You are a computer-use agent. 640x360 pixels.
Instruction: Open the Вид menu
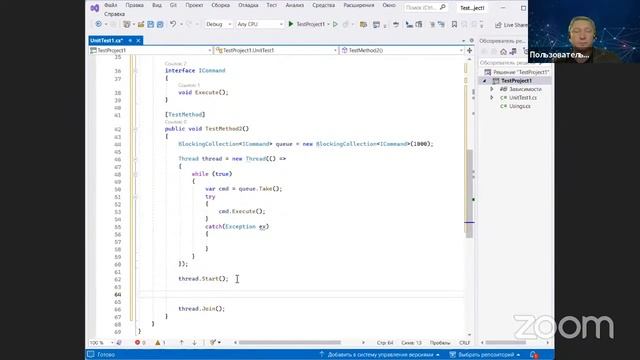[157, 5]
